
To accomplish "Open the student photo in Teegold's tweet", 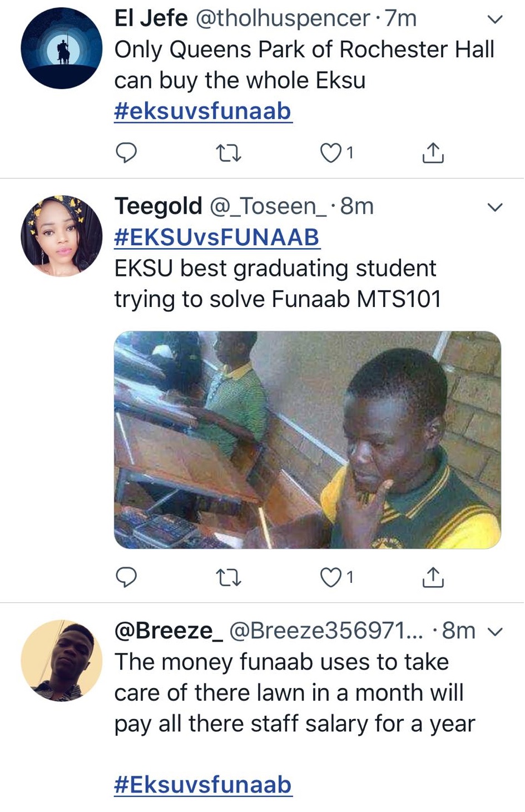I will [x=308, y=440].
